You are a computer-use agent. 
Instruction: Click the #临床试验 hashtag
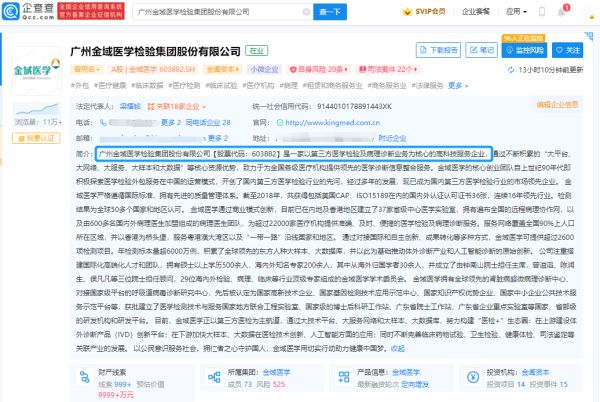[221, 85]
